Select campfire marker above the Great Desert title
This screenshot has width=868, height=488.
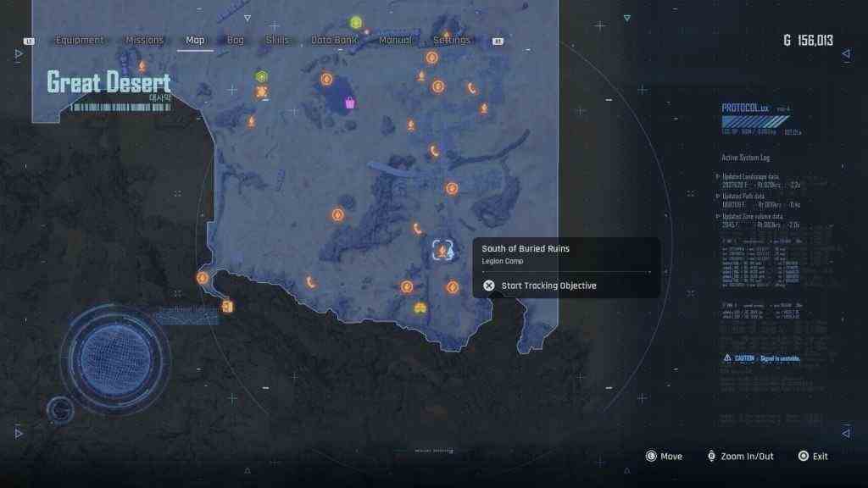pyautogui.click(x=142, y=66)
